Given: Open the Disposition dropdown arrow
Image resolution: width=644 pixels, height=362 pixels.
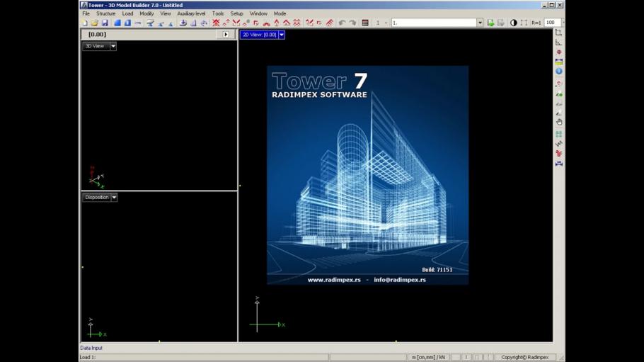Looking at the screenshot, I should point(114,198).
